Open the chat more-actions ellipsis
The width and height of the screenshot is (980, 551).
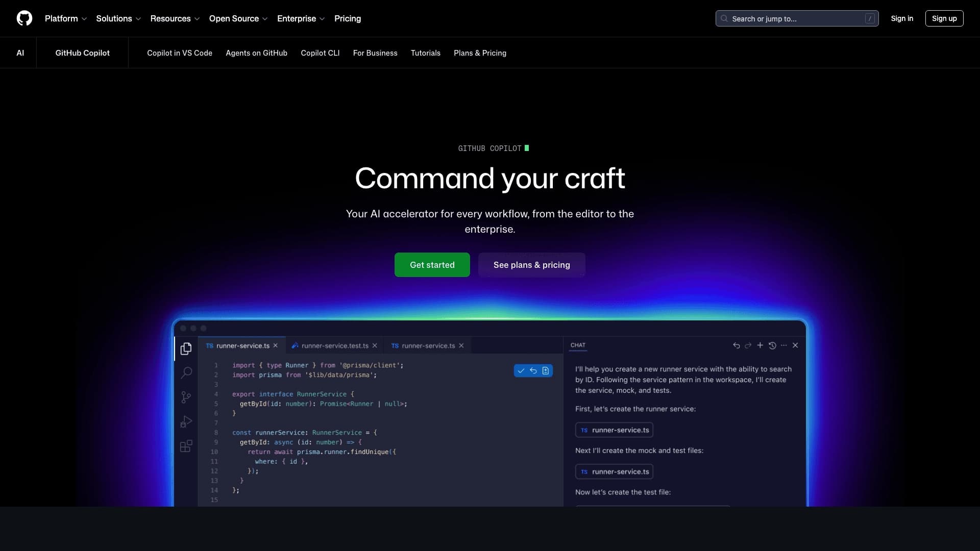pyautogui.click(x=784, y=345)
